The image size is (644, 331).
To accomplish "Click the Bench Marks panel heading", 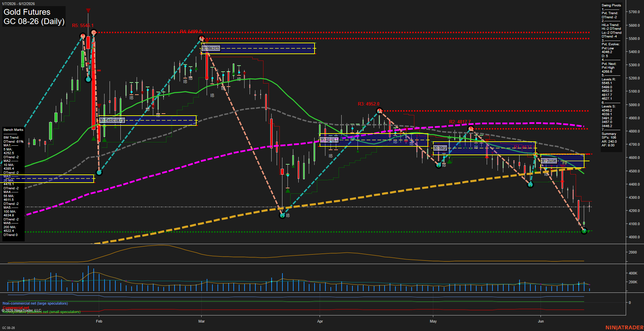I will (14, 130).
